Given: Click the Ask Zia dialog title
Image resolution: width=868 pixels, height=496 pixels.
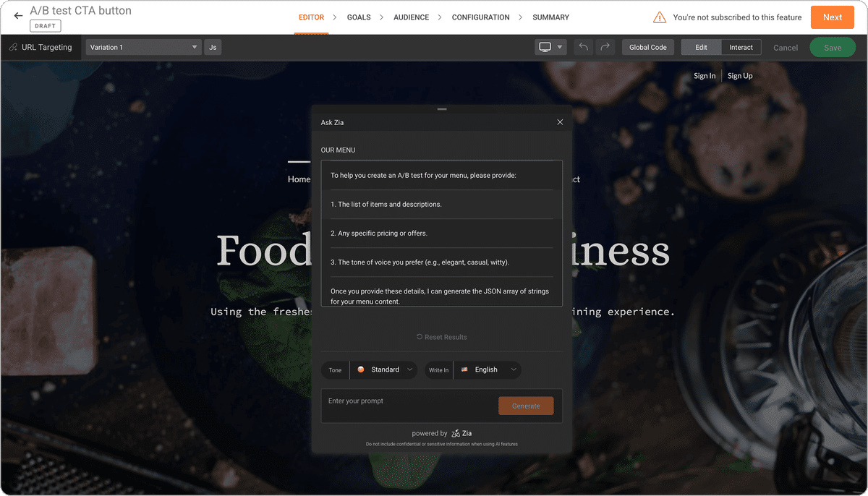Looking at the screenshot, I should tap(332, 123).
